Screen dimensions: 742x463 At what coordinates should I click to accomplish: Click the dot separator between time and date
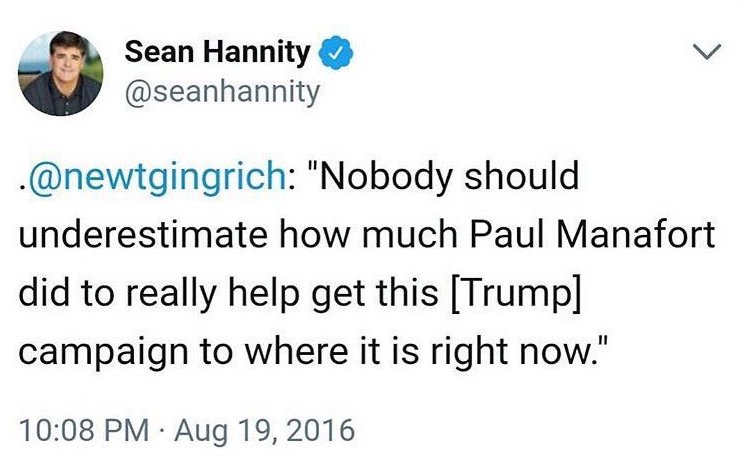[x=162, y=431]
